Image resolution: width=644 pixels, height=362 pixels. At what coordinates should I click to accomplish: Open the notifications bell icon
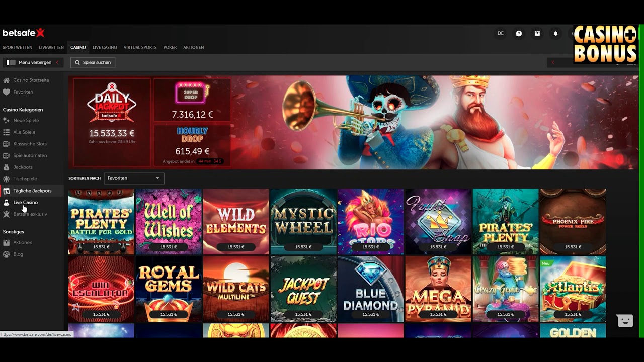(x=556, y=33)
